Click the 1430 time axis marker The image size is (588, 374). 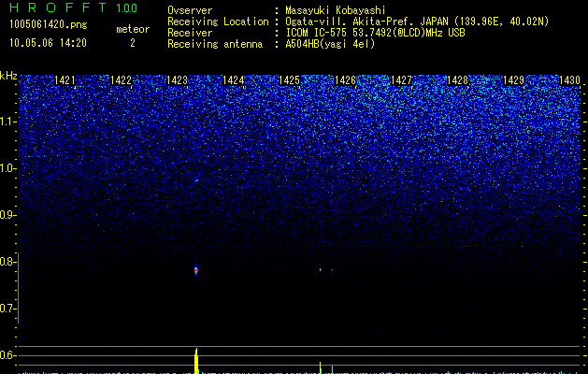tap(569, 80)
